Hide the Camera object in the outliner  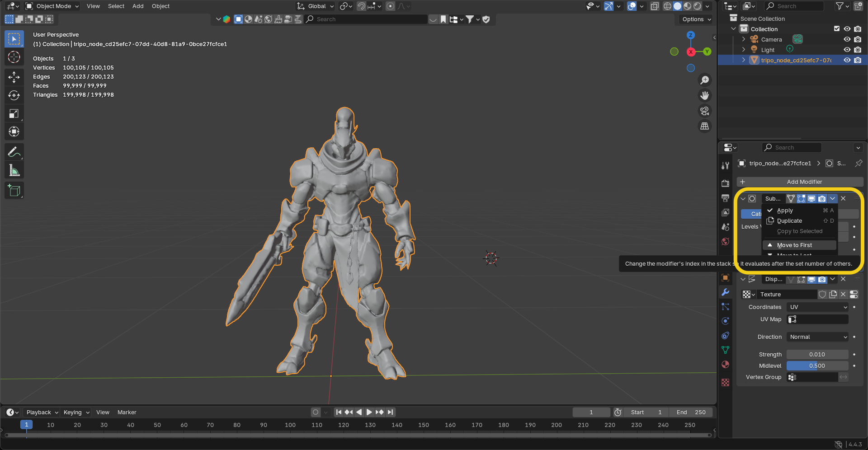(x=847, y=40)
